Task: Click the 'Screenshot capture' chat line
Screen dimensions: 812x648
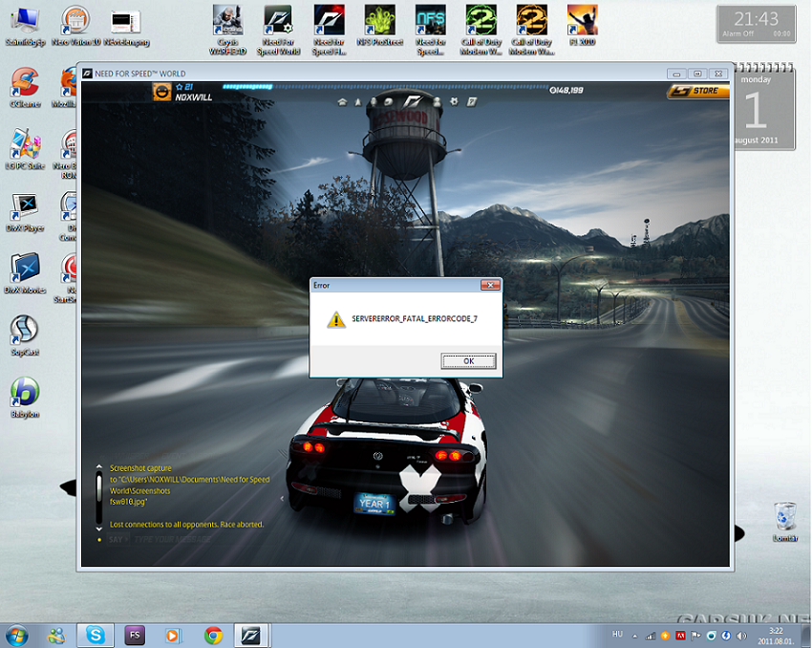Action: pyautogui.click(x=140, y=467)
